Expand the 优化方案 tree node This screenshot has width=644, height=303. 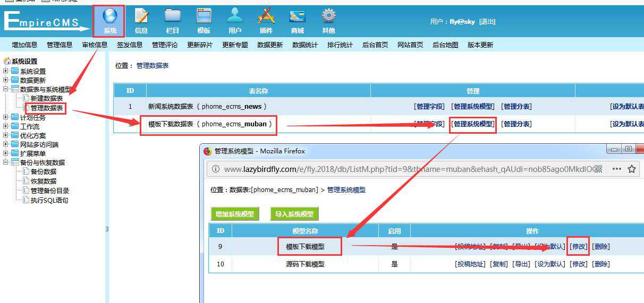click(x=6, y=135)
